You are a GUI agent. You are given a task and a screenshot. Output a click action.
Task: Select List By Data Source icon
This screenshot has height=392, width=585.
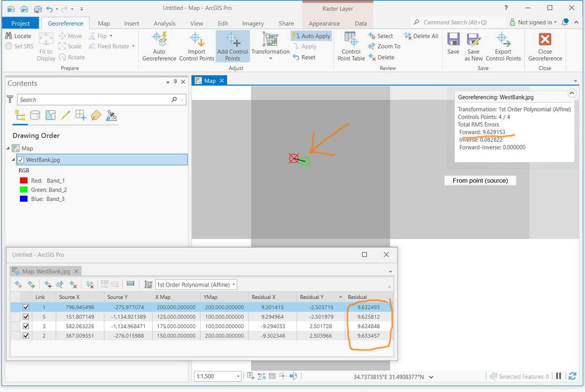tap(35, 115)
